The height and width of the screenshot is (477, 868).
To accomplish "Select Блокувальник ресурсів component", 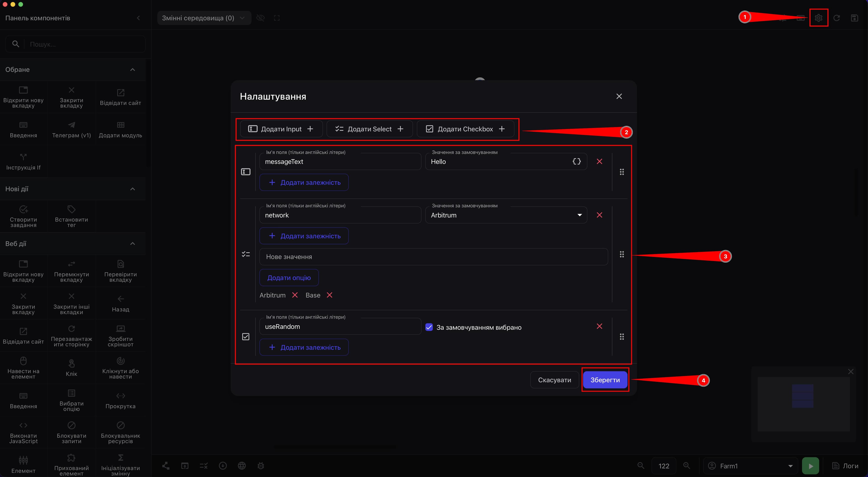I will pos(120,432).
